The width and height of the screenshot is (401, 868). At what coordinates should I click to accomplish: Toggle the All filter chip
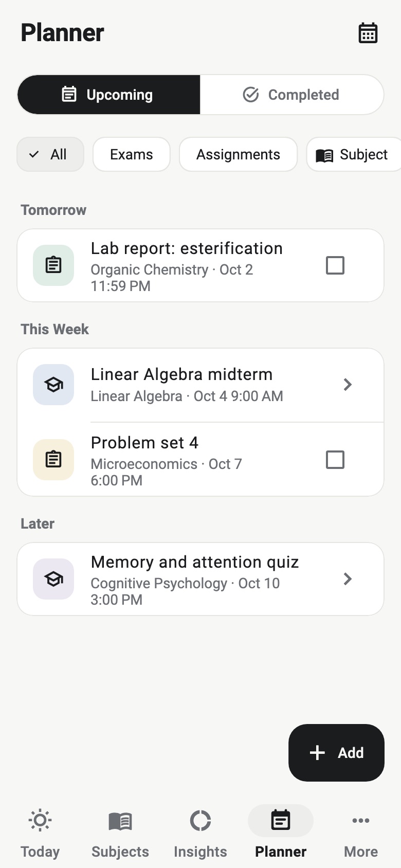click(50, 154)
